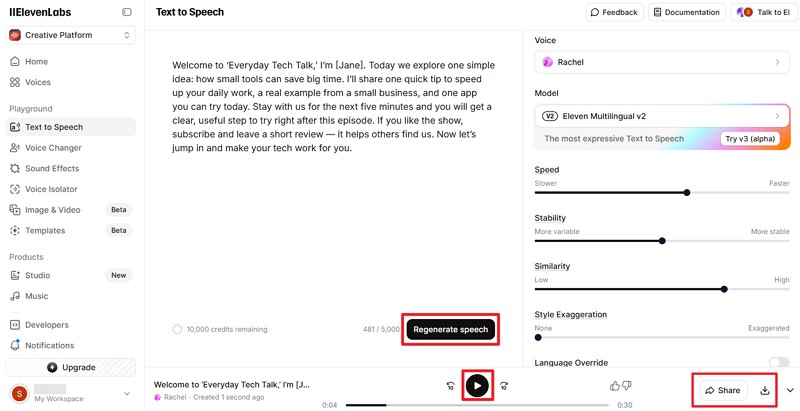Click the 'Rachel - Created 1 second ago' text

click(x=214, y=397)
